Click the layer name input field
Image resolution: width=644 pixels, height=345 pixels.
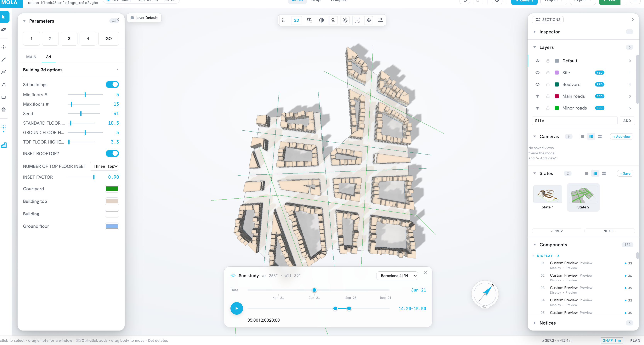574,121
